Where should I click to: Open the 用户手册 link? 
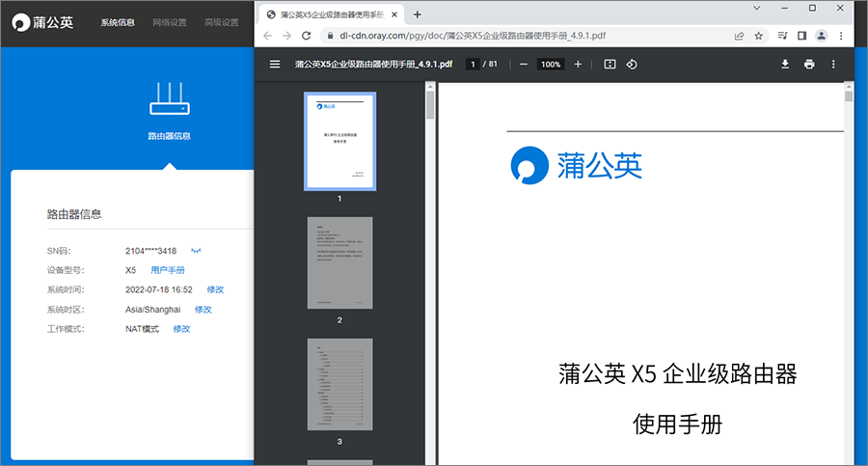point(168,270)
